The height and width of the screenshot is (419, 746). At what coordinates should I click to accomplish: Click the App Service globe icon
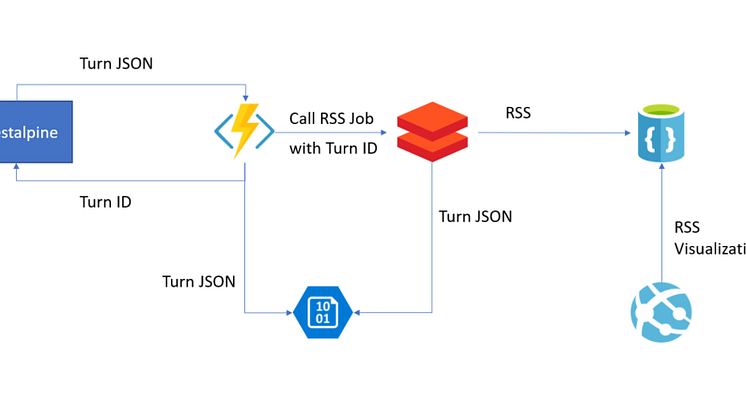[x=658, y=311]
